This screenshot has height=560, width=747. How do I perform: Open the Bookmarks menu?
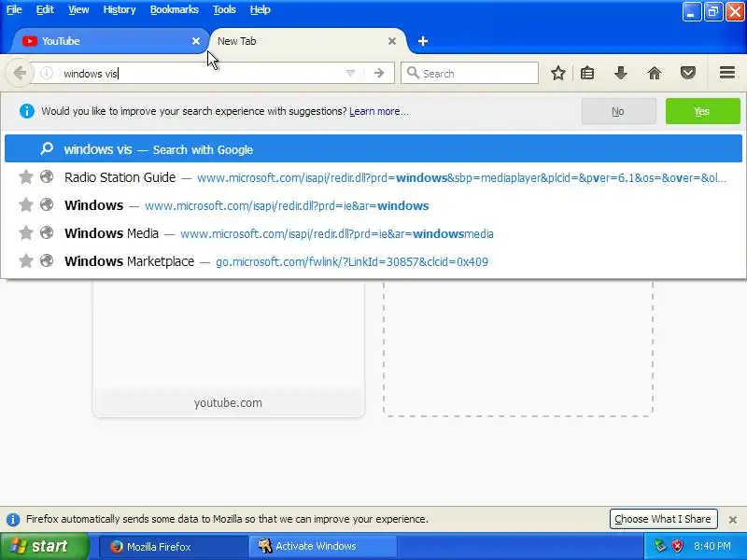175,9
